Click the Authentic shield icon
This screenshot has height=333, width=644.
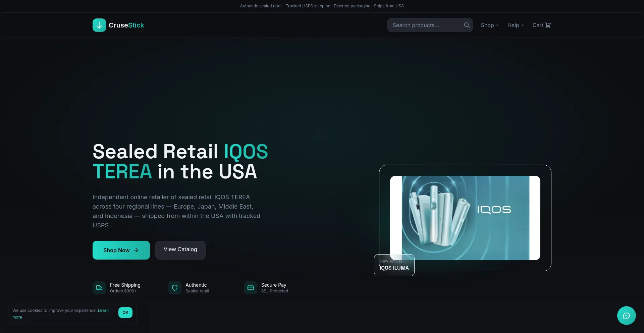pos(175,288)
